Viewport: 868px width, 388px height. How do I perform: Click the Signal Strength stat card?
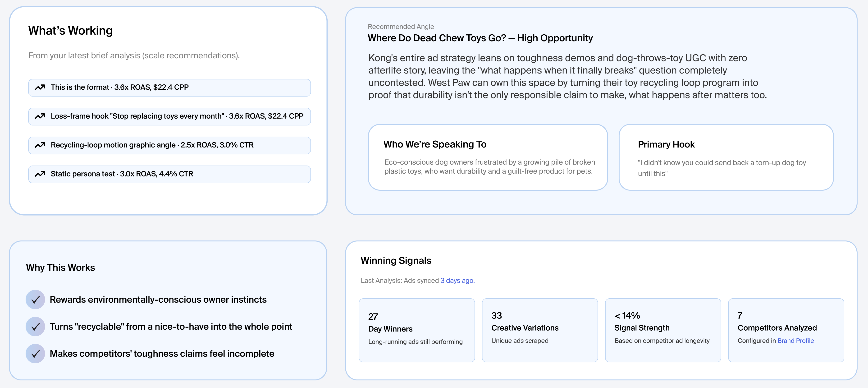pyautogui.click(x=663, y=330)
